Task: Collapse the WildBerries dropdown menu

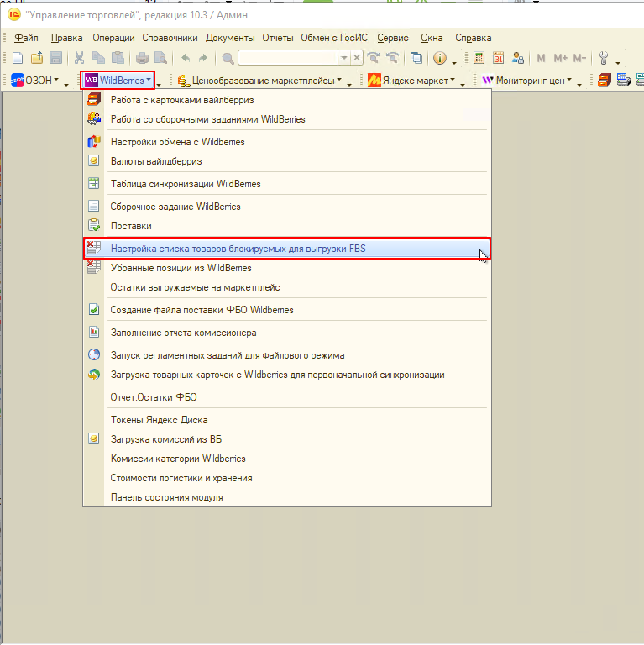Action: click(118, 81)
